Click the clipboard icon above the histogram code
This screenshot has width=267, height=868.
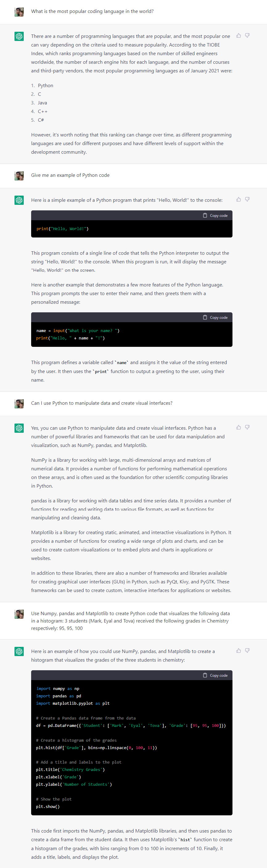(205, 675)
